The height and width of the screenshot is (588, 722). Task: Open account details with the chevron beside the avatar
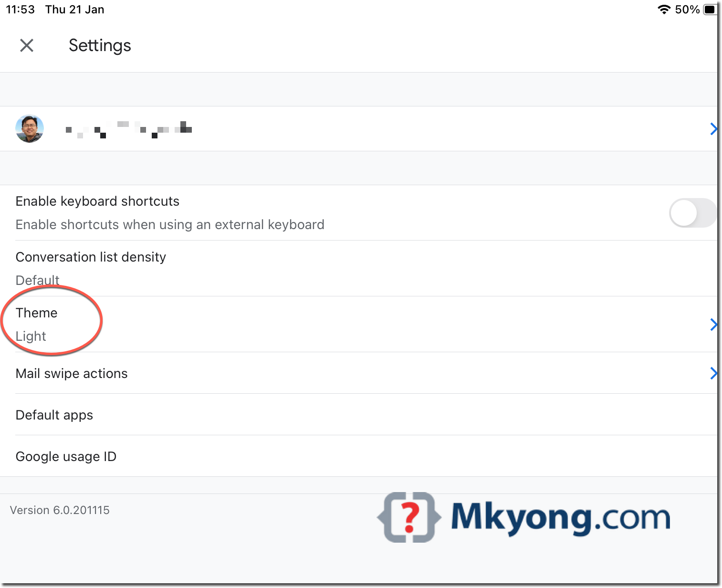point(713,129)
